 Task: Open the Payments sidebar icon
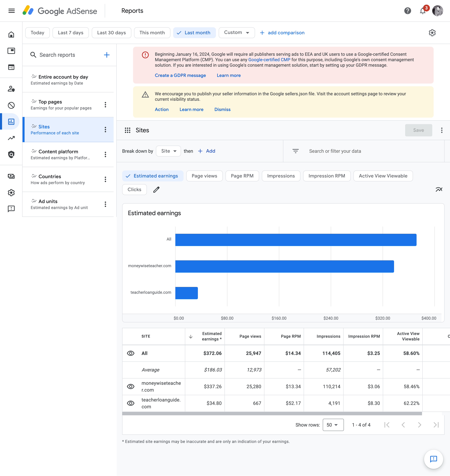11,176
